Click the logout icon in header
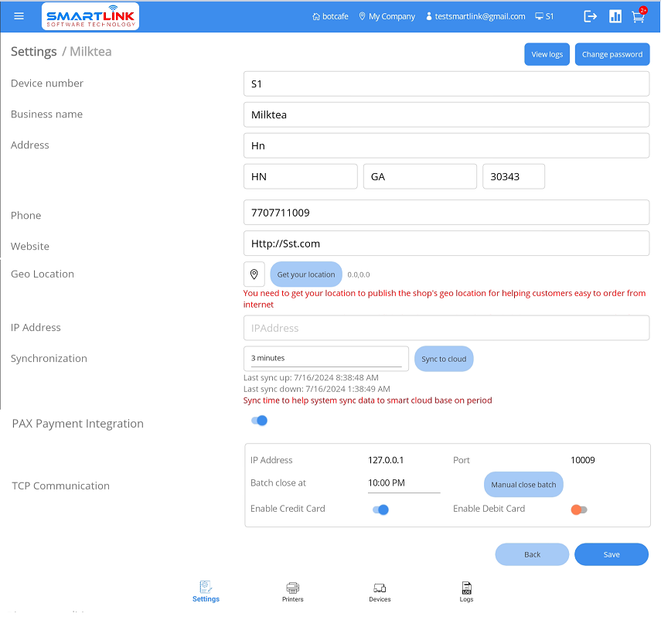The width and height of the screenshot is (661, 644). click(x=591, y=16)
